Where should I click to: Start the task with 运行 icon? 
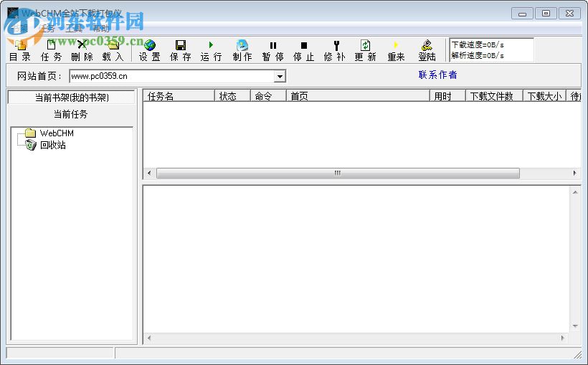[211, 51]
